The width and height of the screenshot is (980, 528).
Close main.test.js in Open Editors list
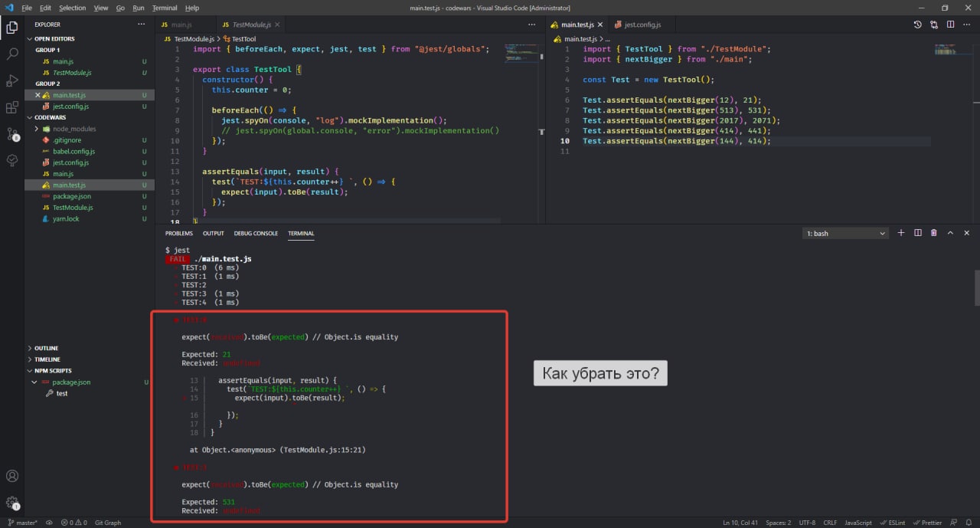point(38,95)
